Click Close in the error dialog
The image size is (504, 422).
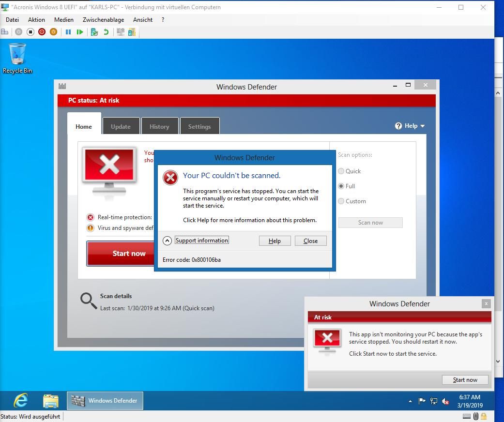tap(310, 241)
